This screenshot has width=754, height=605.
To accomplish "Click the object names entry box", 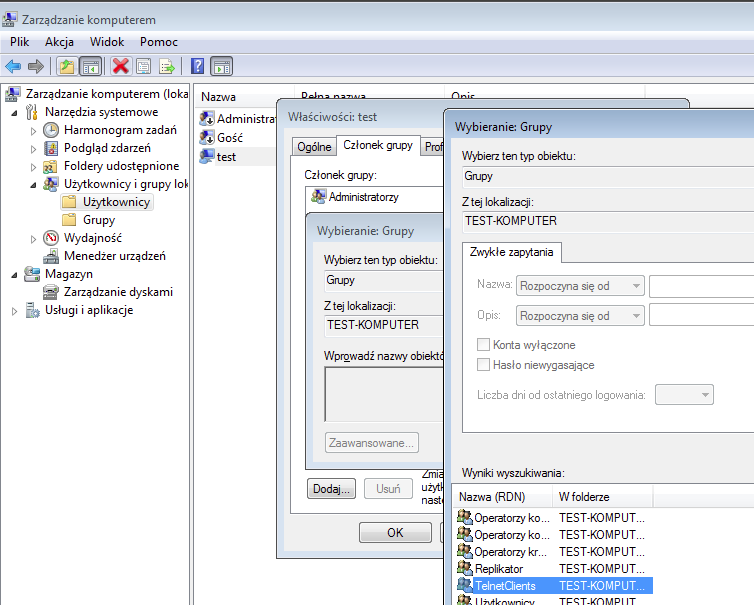I will [384, 394].
